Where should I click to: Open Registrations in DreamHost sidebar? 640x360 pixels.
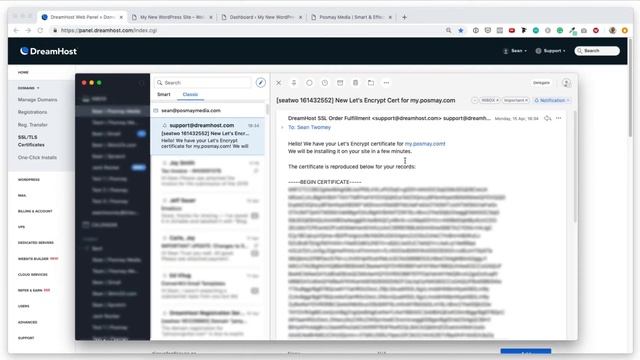point(32,112)
